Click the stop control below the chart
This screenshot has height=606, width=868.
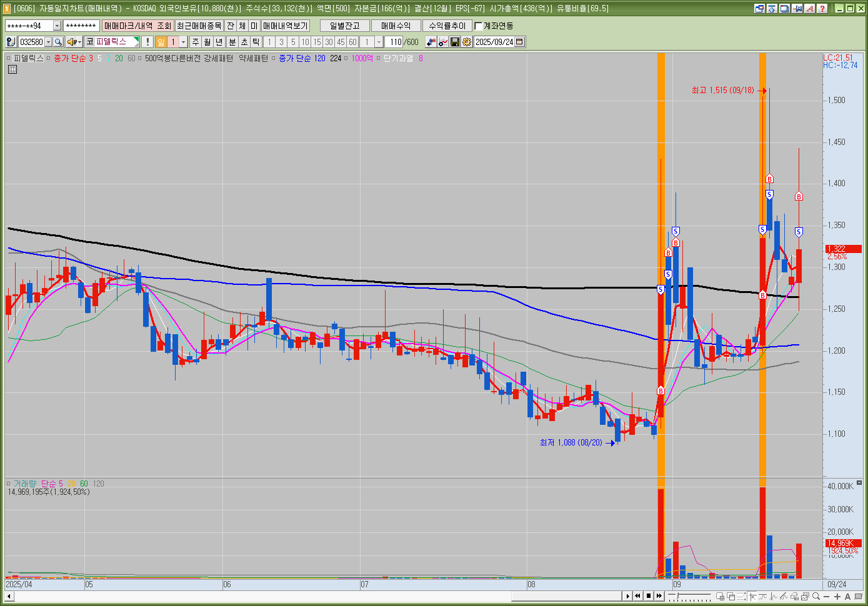(649, 596)
